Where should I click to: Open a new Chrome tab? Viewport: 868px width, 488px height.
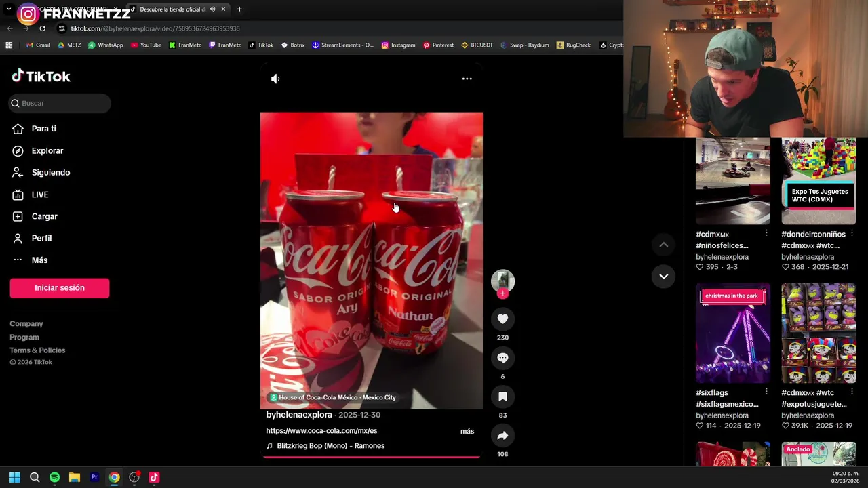tap(239, 9)
